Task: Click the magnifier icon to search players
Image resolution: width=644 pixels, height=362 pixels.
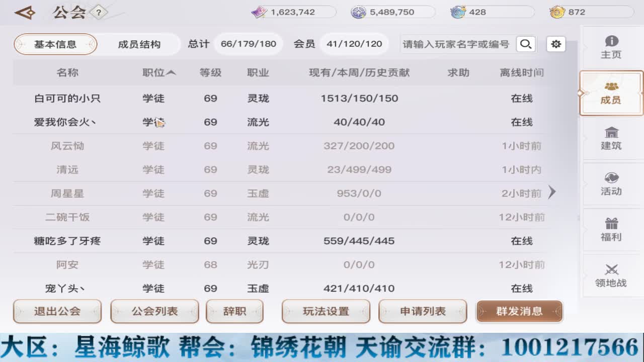Action: (x=526, y=44)
